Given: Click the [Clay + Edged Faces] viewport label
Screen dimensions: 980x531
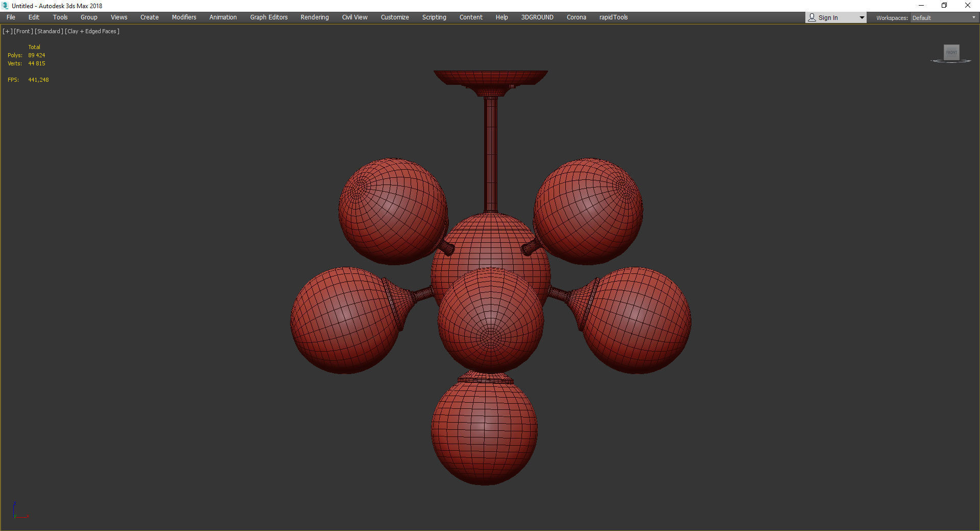Looking at the screenshot, I should pos(92,31).
